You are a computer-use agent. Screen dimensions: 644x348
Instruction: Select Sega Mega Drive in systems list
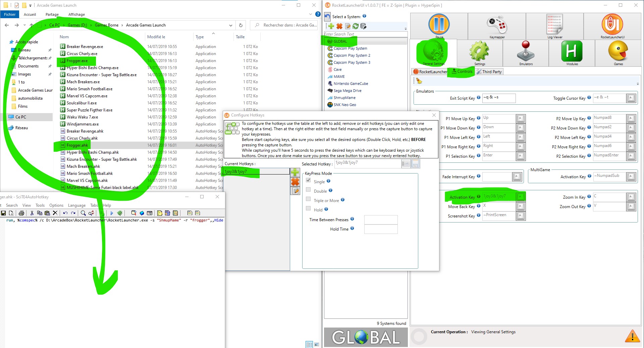coord(347,91)
